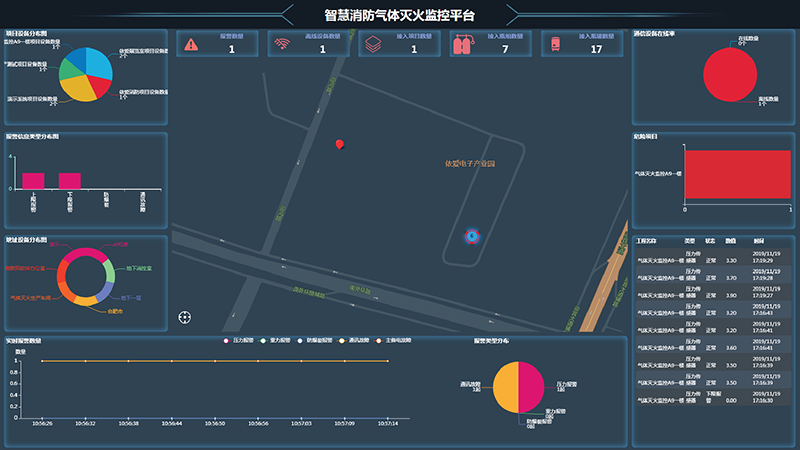The image size is (800, 450).
Task: Click the stacked layers project icon
Action: pos(373,44)
